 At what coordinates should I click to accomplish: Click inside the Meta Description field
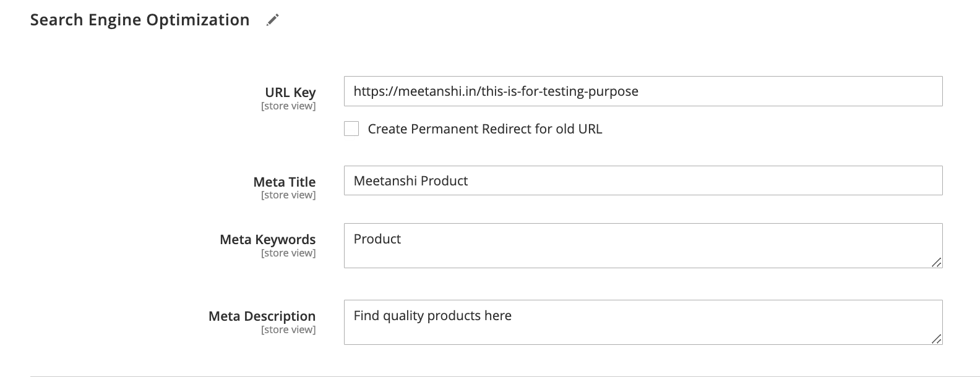(x=643, y=321)
